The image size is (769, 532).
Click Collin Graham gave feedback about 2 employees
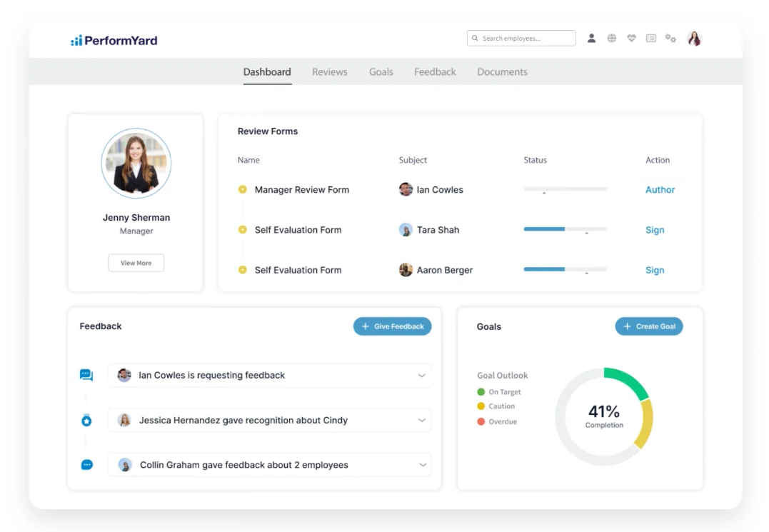(244, 465)
